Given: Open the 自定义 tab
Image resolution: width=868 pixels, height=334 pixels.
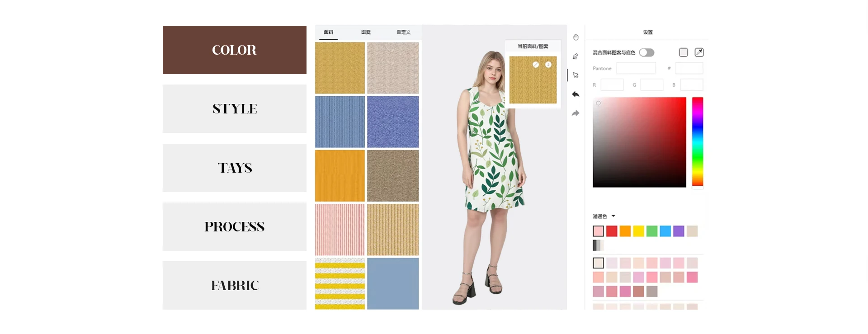Looking at the screenshot, I should click(x=403, y=32).
